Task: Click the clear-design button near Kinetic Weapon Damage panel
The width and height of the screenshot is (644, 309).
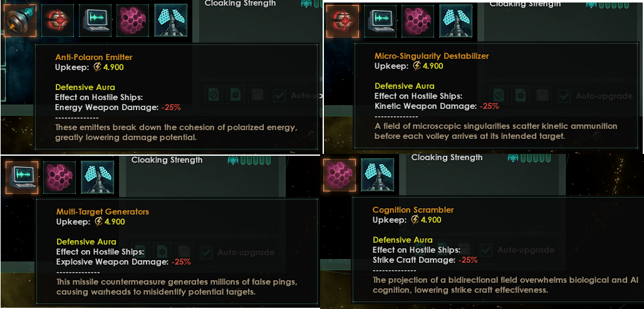Action: coord(498,96)
